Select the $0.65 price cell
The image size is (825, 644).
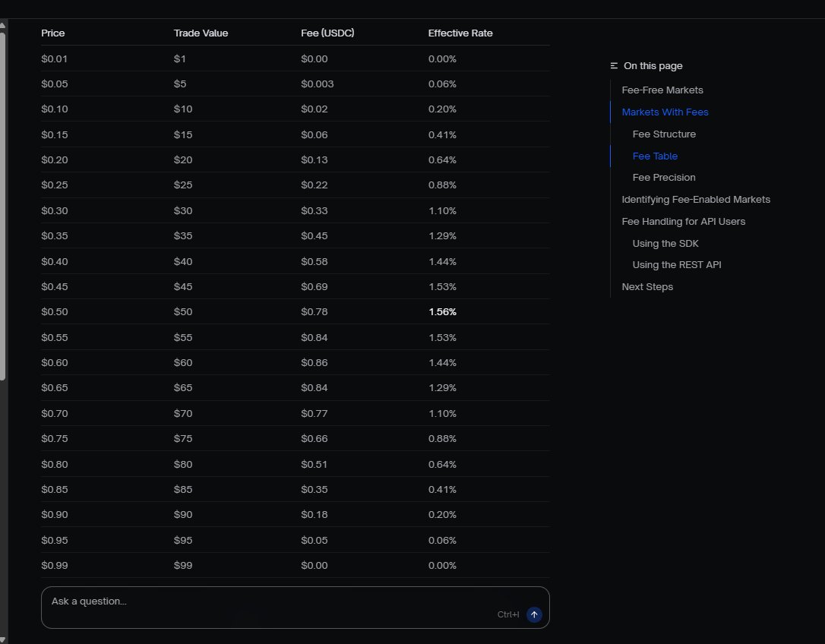point(55,388)
